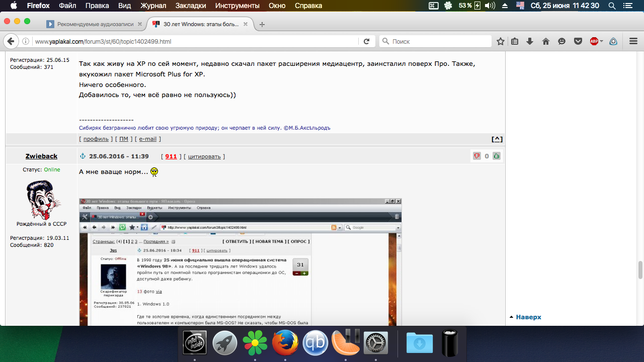Open ICQ flower app in the Dock
This screenshot has height=362, width=644.
point(255,343)
